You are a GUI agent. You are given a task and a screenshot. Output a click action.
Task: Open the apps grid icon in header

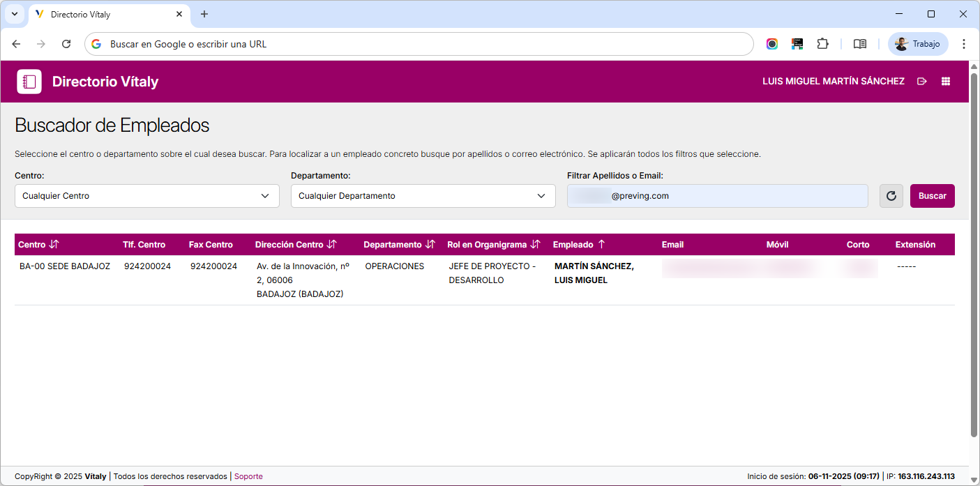point(946,82)
